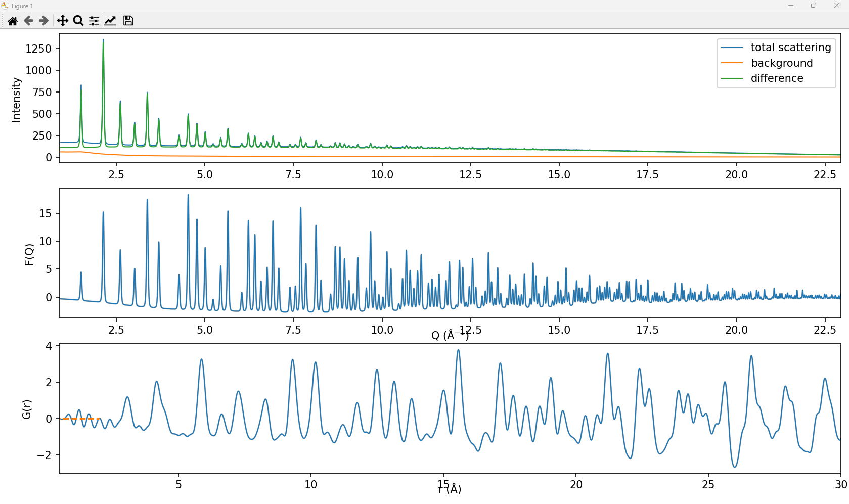
Task: Save the figure using the disk icon
Action: pyautogui.click(x=128, y=21)
